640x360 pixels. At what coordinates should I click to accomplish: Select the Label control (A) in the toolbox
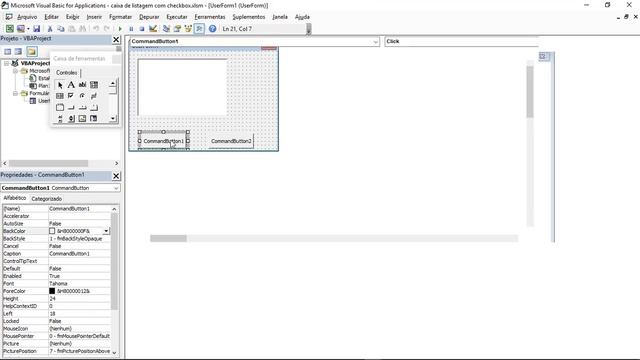(x=71, y=85)
